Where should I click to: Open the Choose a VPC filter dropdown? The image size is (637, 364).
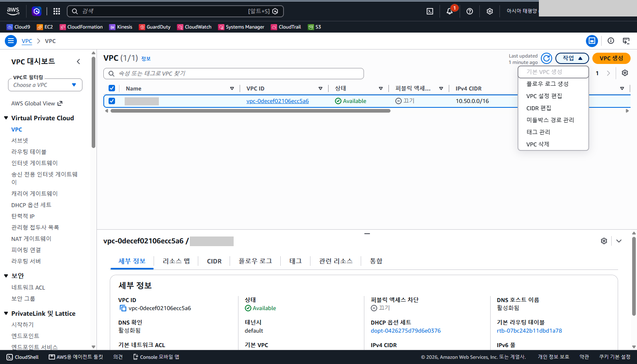tap(45, 85)
